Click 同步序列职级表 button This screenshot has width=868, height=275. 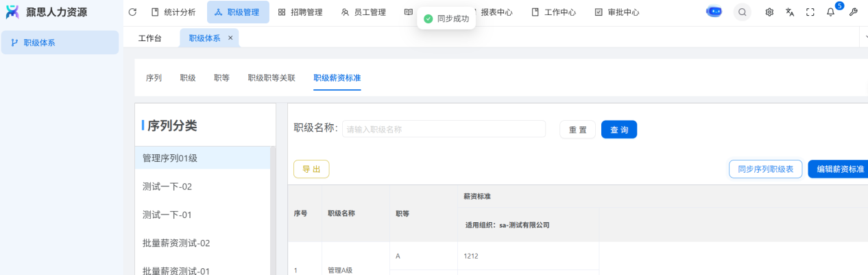tap(765, 169)
